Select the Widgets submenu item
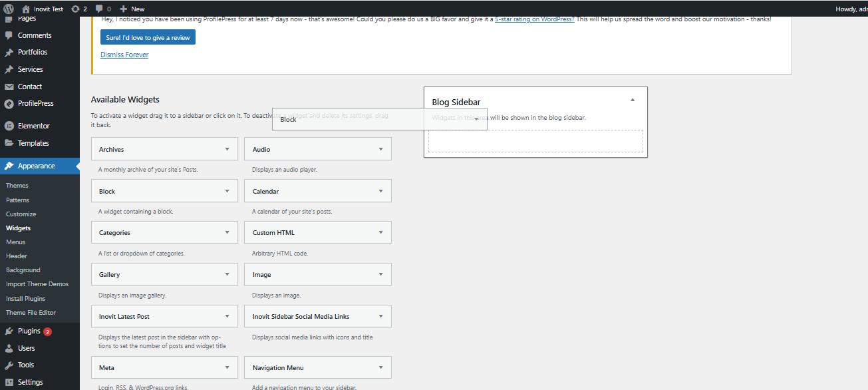 point(19,228)
